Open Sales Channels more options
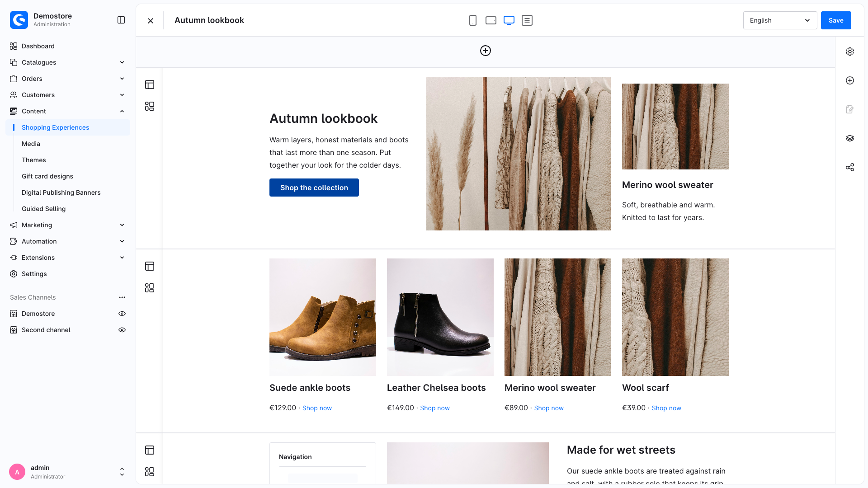Screen dimensions: 868x488 coord(122,297)
